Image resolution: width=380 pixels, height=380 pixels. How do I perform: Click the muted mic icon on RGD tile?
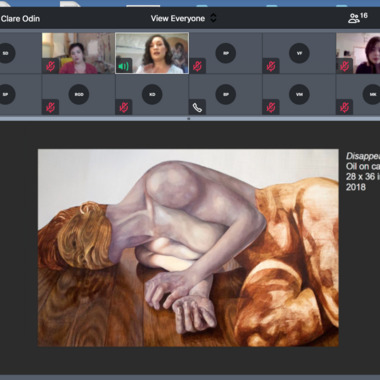click(50, 107)
